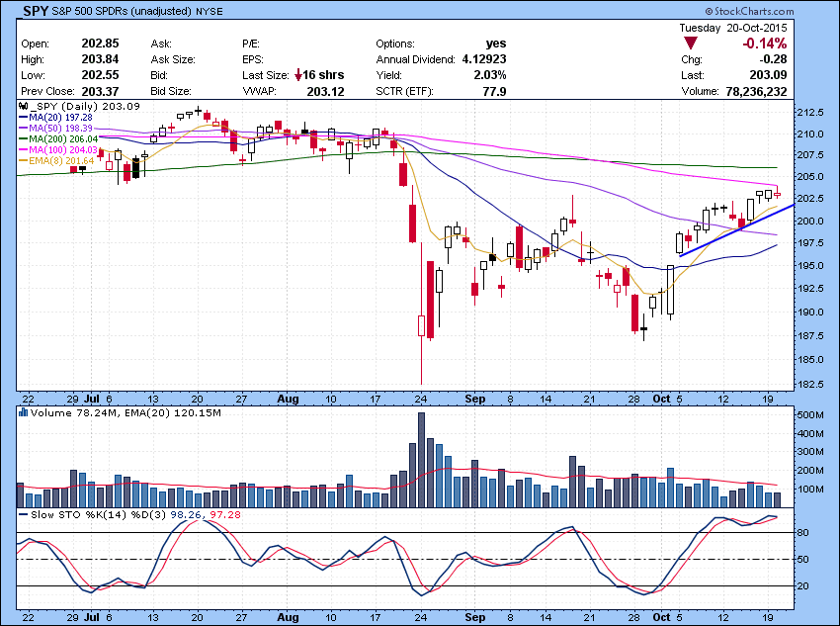
Task: Select the VWAP value 203.12
Action: (326, 92)
